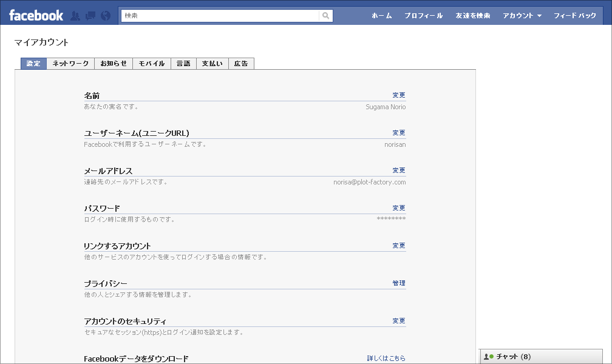Switch to the ネットワーク tab
The width and height of the screenshot is (612, 364).
click(70, 64)
